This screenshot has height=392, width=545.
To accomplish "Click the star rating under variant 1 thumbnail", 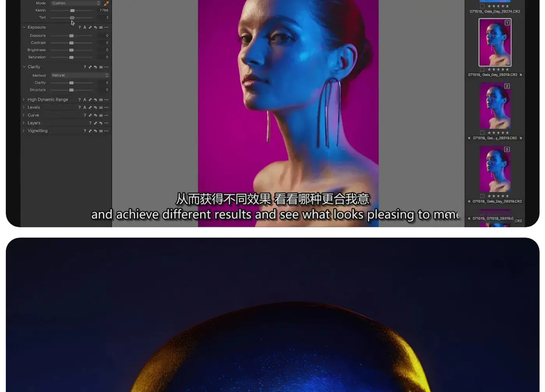I will coord(498,69).
